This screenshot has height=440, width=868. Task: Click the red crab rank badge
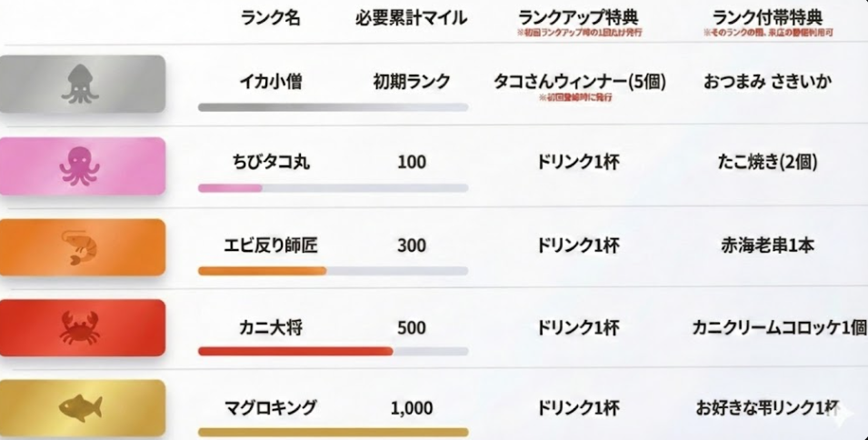84,328
